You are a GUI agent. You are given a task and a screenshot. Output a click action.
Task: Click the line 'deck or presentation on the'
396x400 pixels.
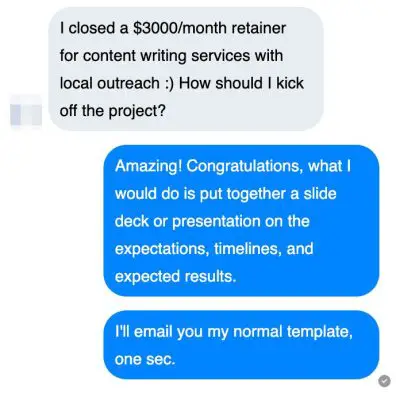(212, 221)
